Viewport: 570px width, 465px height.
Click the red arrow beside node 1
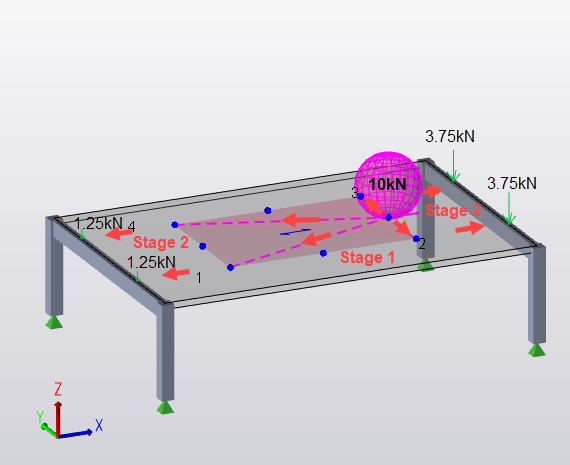click(x=176, y=273)
